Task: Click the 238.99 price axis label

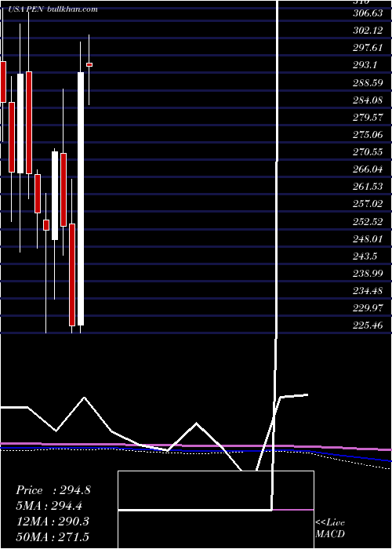Action: pyautogui.click(x=368, y=274)
